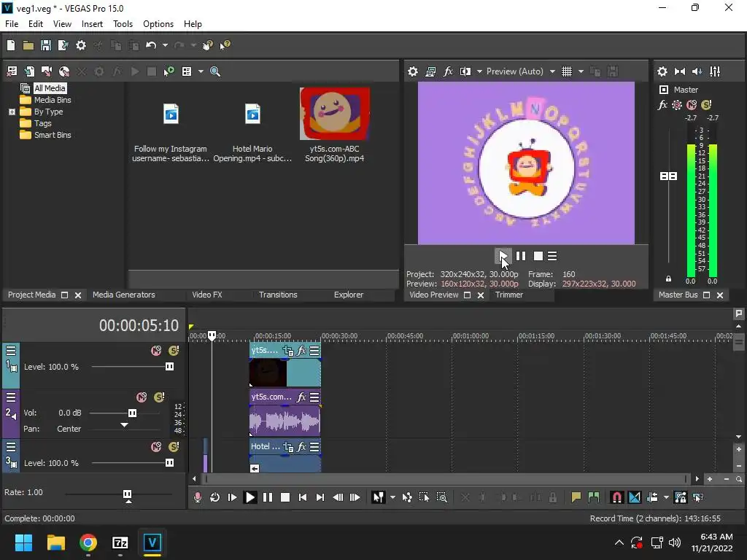Screen dimensions: 747x560
Task: Adjust track 1 Level slider handle
Action: pyautogui.click(x=169, y=367)
